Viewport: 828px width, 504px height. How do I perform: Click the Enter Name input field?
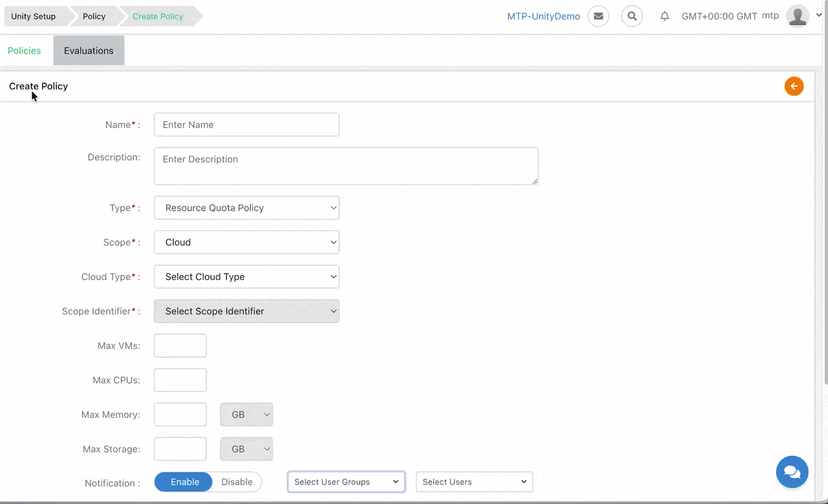click(x=246, y=125)
